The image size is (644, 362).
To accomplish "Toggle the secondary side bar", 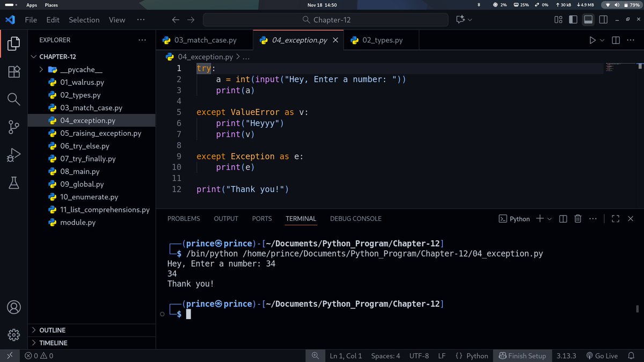I will [x=603, y=20].
